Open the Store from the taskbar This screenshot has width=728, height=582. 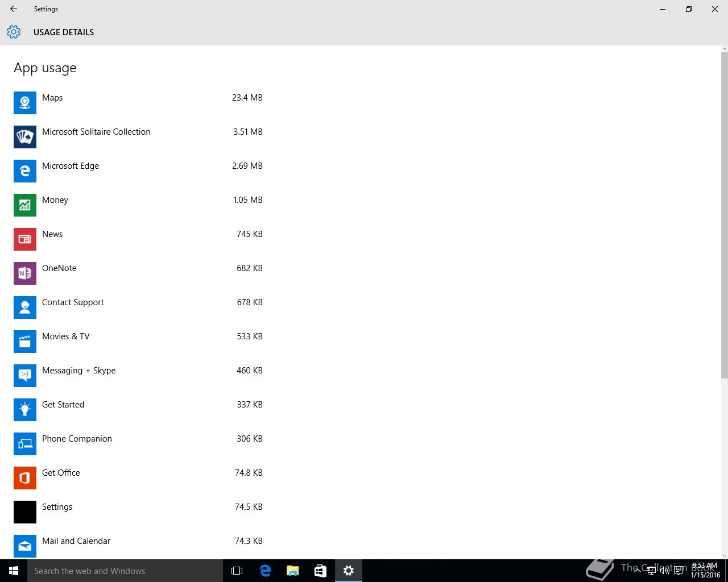pos(321,571)
